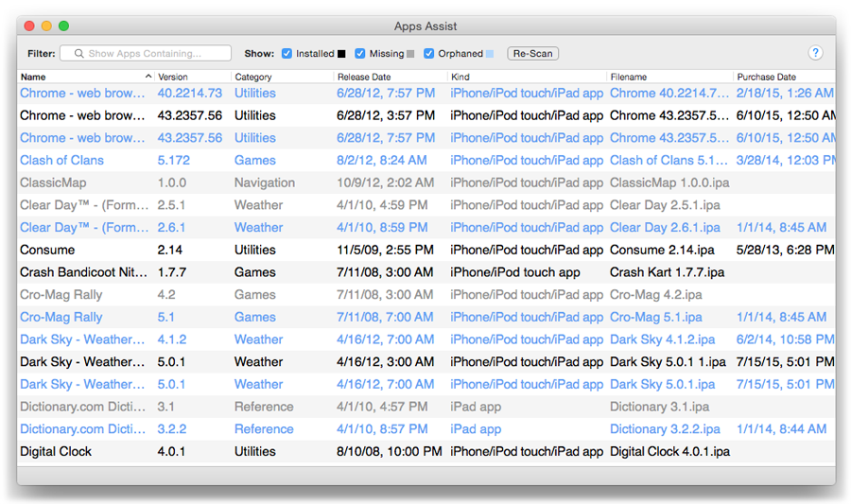Click the light blue Orphaned color swatch
Image resolution: width=851 pixels, height=504 pixels.
click(x=490, y=54)
